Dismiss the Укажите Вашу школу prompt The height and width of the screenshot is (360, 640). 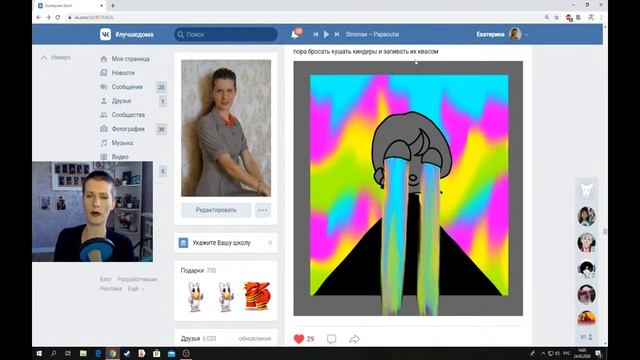[270, 243]
